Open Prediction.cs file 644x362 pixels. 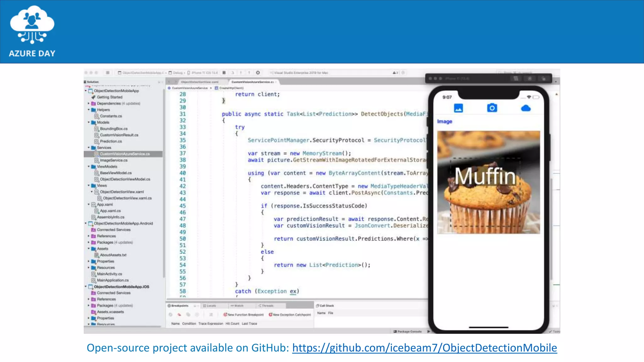point(111,141)
